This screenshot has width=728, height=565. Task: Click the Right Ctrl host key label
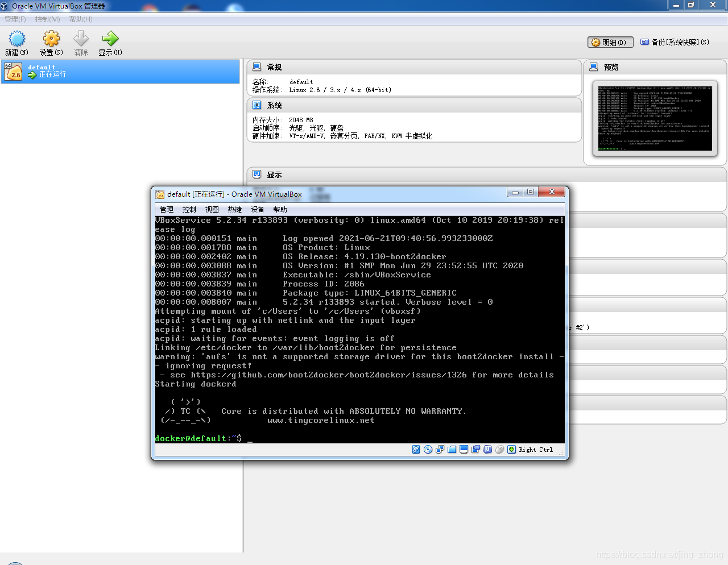(536, 450)
